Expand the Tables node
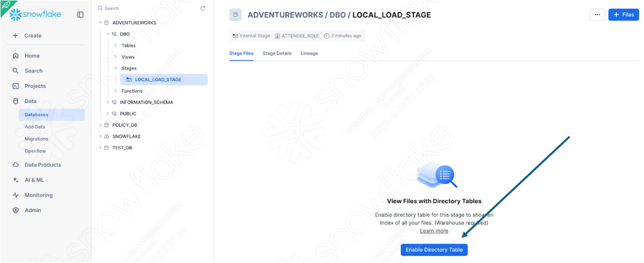This screenshot has height=263, width=644. coord(116,46)
